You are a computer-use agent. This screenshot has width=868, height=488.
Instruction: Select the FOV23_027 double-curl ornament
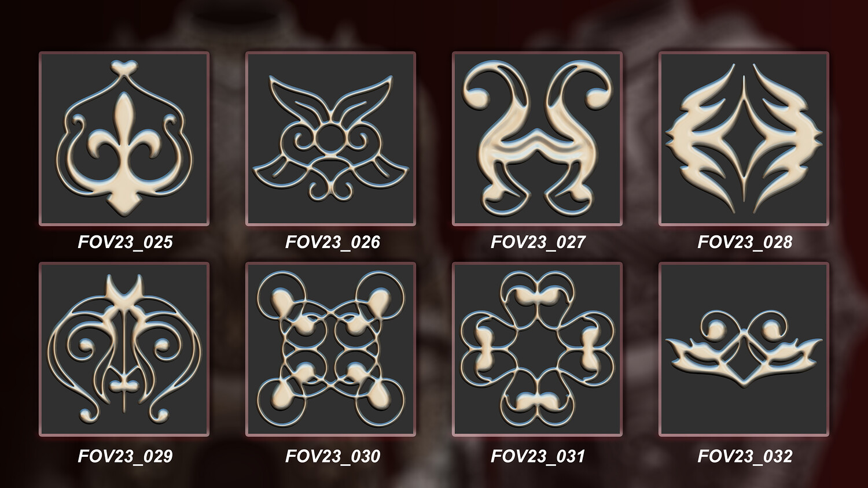(537, 138)
